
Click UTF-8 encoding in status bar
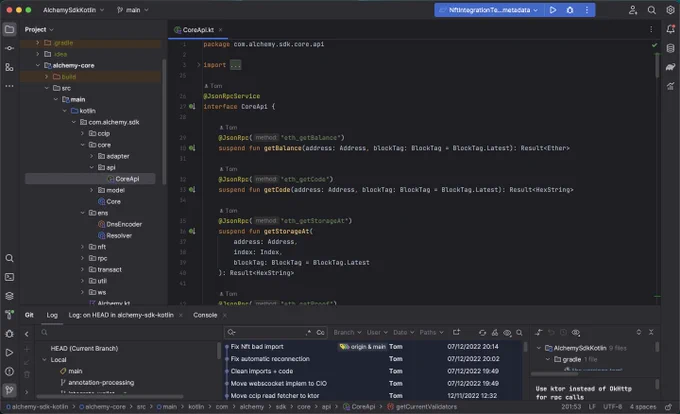point(612,407)
